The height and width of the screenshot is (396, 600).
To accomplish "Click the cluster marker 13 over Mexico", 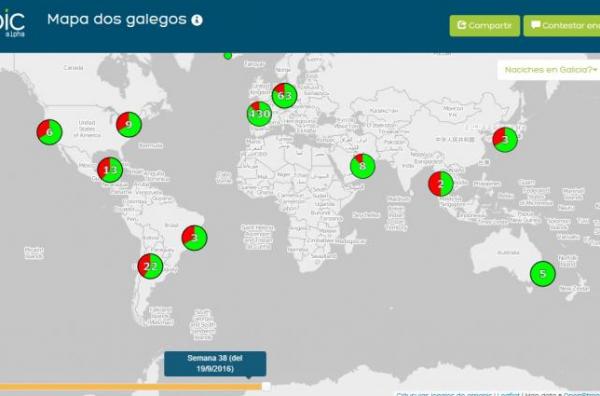I will (110, 170).
